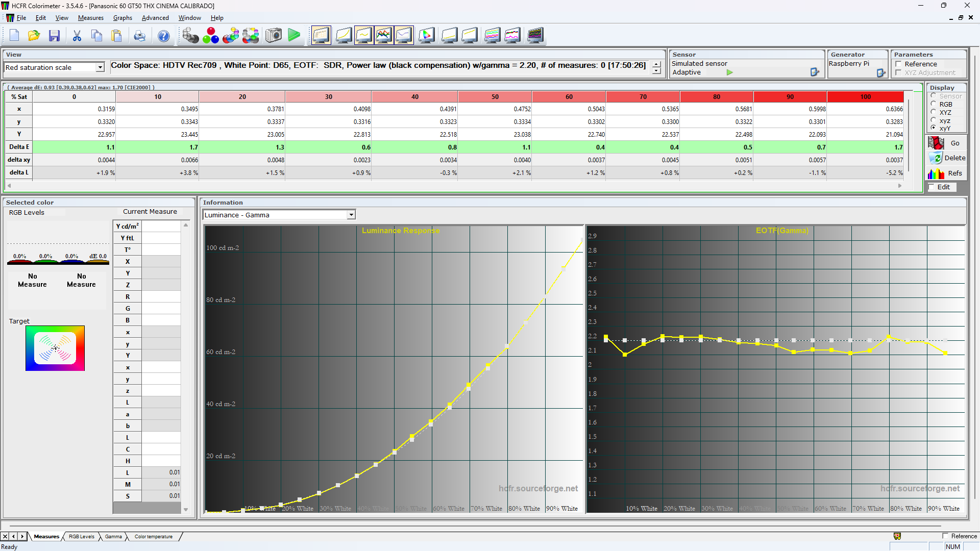Copy with the Copy toolbar icon

point(96,35)
